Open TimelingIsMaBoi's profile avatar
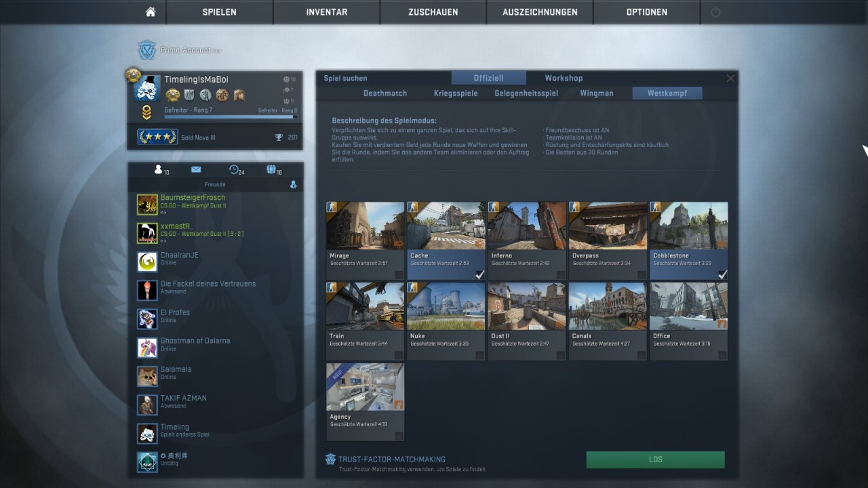 (148, 87)
